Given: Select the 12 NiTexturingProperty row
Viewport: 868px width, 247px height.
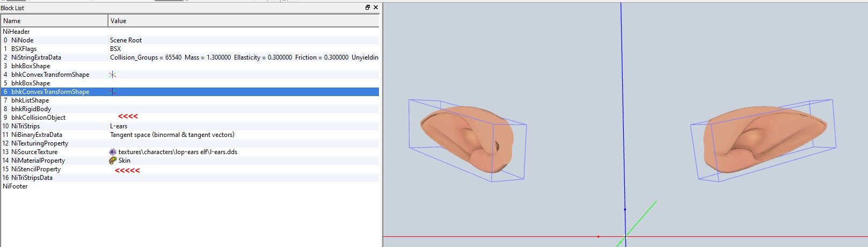Looking at the screenshot, I should tap(190, 143).
